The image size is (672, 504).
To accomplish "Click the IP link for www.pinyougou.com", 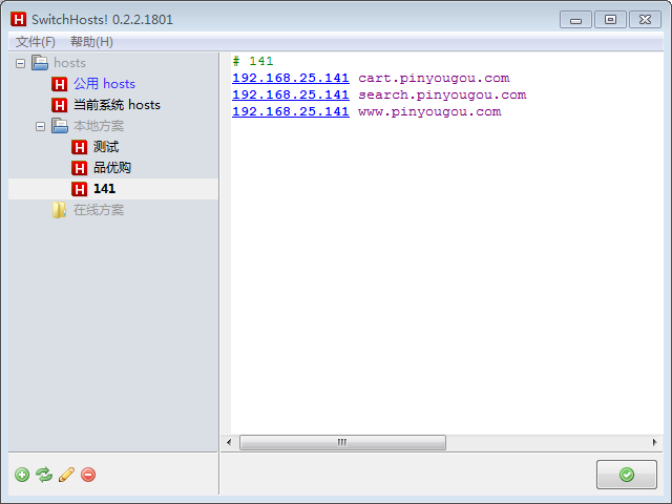I will [291, 111].
